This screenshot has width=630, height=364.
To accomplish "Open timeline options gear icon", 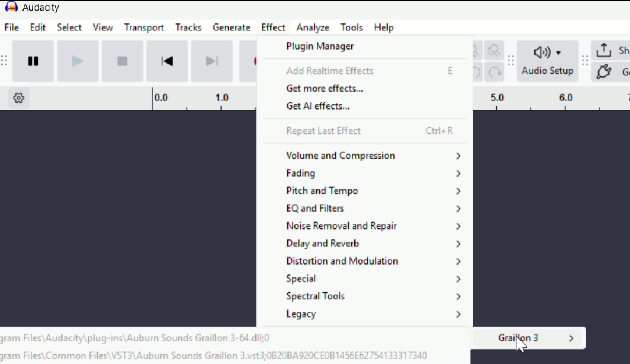I will pos(18,98).
